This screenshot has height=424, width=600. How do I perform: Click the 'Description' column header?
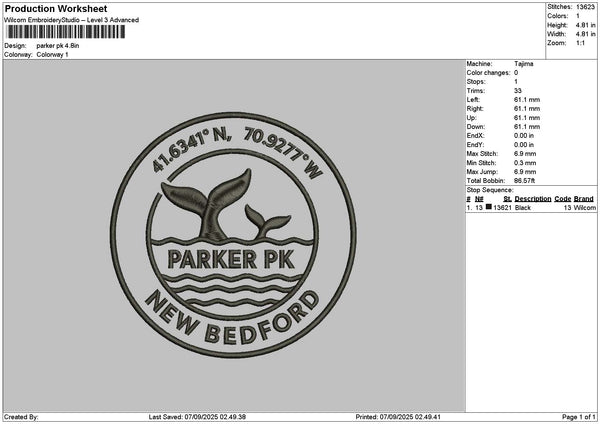coord(533,199)
